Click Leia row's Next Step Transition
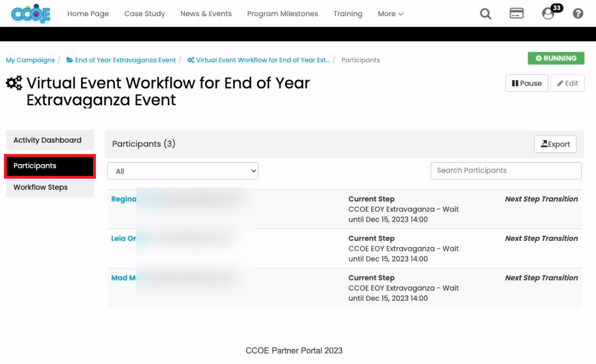 pyautogui.click(x=541, y=239)
